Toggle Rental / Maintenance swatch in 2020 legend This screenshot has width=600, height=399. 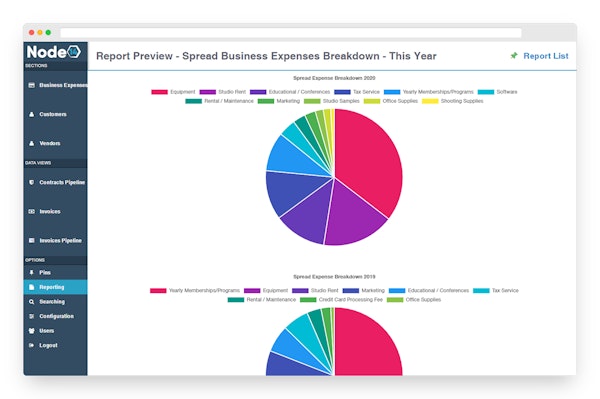click(x=194, y=101)
